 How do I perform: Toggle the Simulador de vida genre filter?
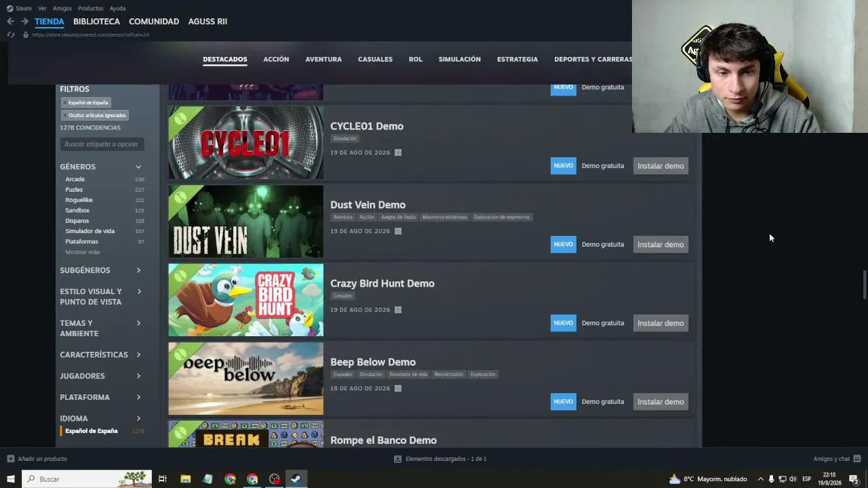pyautogui.click(x=104, y=231)
